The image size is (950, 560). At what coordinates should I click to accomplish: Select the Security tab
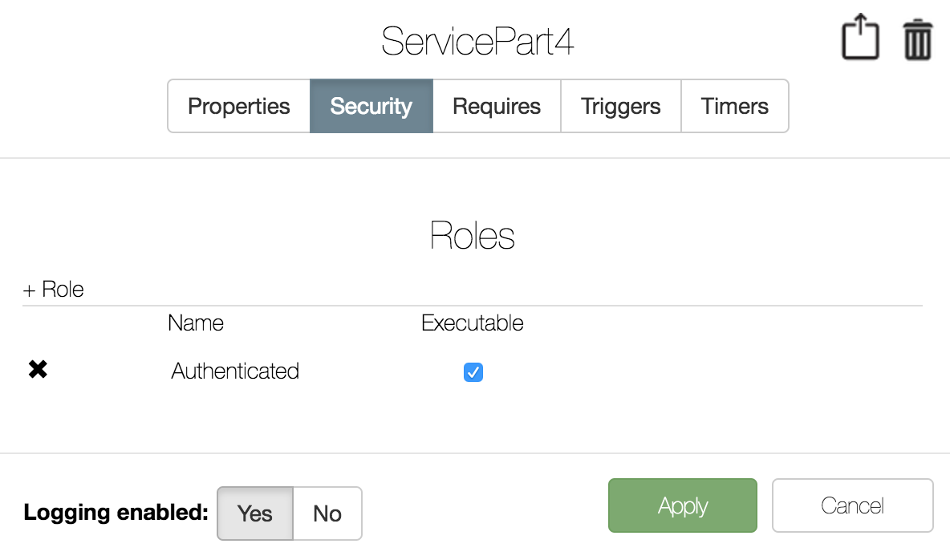click(x=371, y=106)
